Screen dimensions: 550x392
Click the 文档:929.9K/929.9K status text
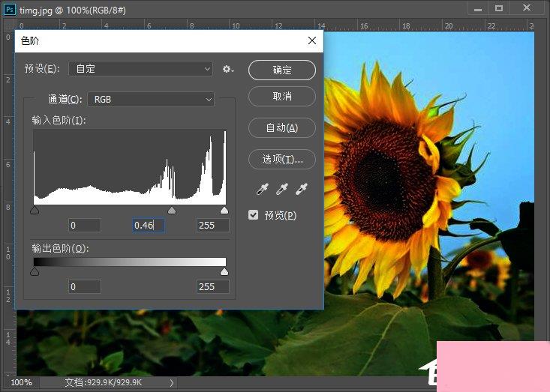[x=104, y=382]
